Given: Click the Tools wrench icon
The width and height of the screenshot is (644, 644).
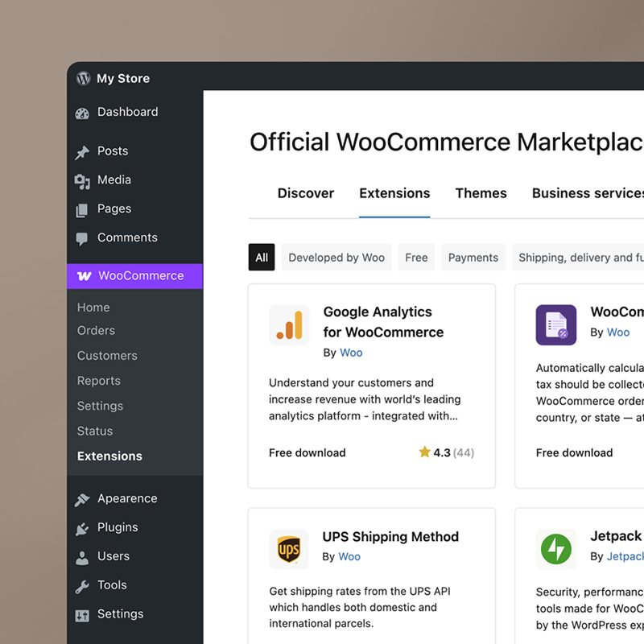Looking at the screenshot, I should [82, 586].
